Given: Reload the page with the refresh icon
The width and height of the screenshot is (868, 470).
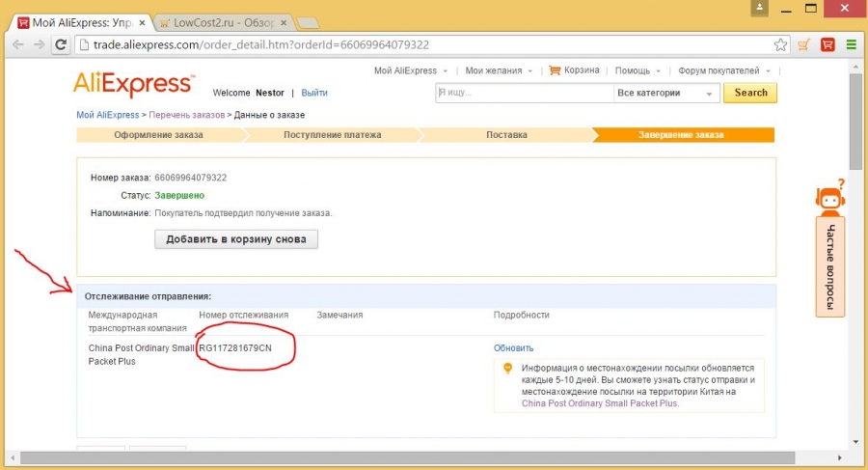Looking at the screenshot, I should pyautogui.click(x=61, y=45).
